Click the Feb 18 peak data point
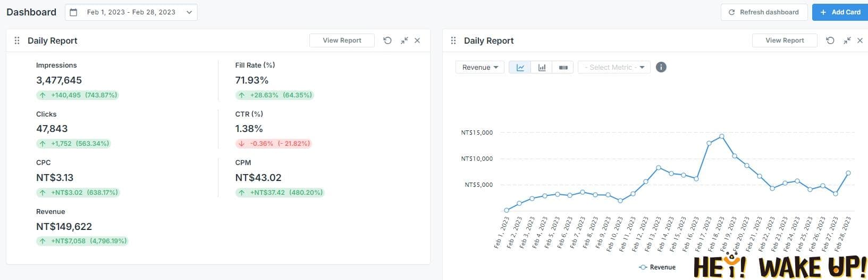 tap(722, 136)
